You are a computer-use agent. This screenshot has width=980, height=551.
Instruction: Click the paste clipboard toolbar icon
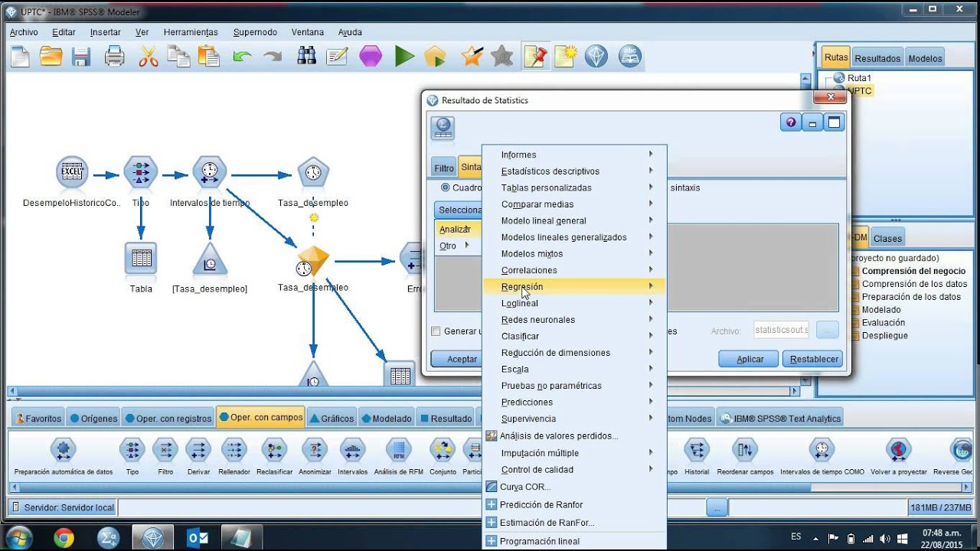(x=208, y=57)
